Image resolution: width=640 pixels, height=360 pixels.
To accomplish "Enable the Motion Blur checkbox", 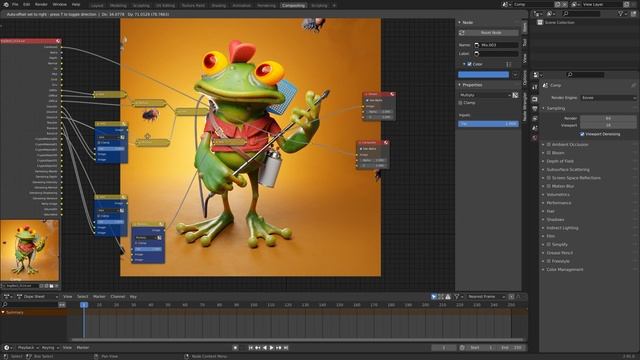I will 549,186.
